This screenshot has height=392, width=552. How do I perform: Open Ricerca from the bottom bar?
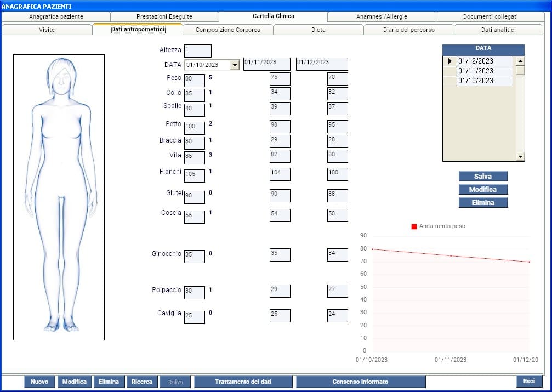(x=142, y=382)
